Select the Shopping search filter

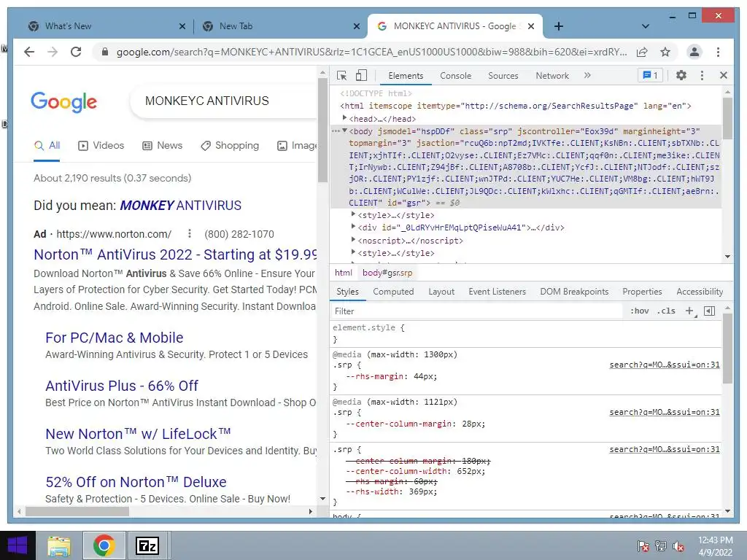(x=230, y=146)
